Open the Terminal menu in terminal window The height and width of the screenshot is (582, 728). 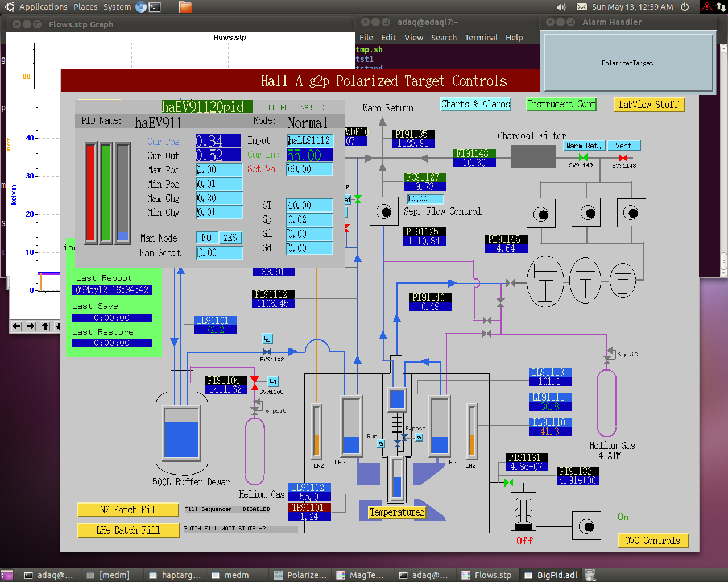(x=481, y=38)
